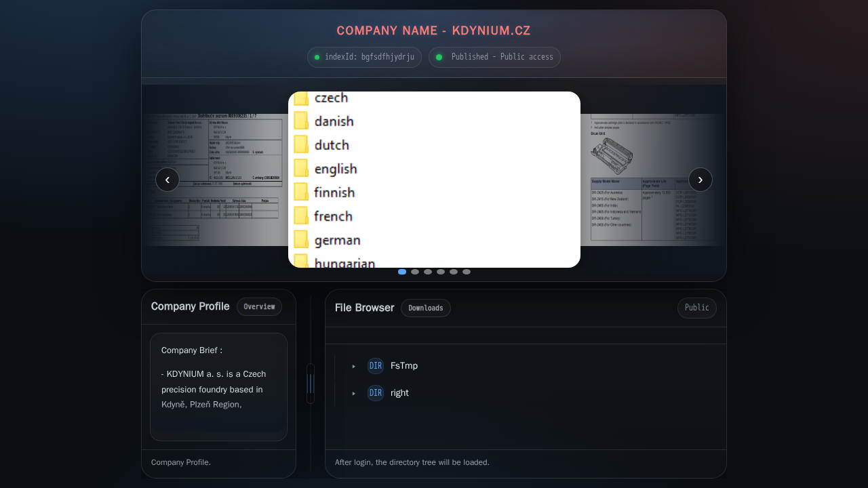Click the folder icon next to english
868x488 pixels.
[x=301, y=169]
